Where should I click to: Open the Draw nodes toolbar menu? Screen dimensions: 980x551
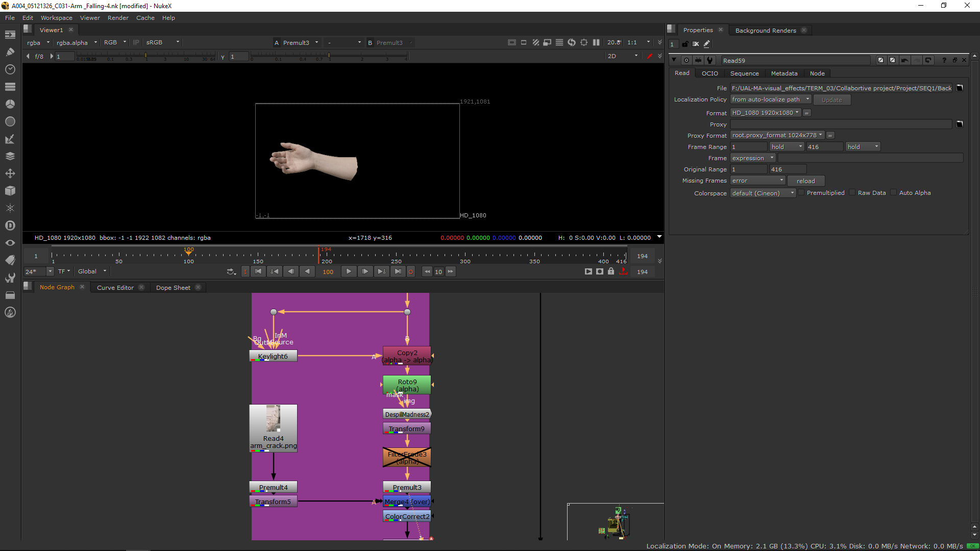point(10,52)
